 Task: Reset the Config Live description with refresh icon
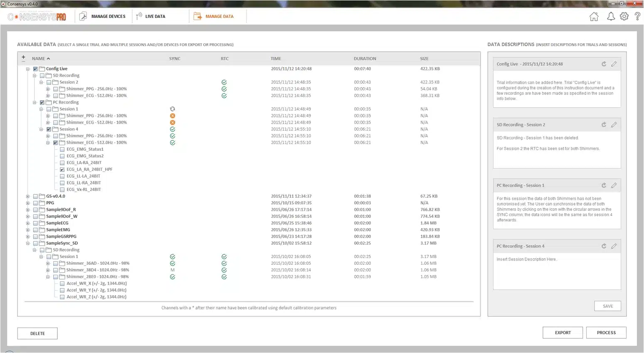[x=604, y=64]
